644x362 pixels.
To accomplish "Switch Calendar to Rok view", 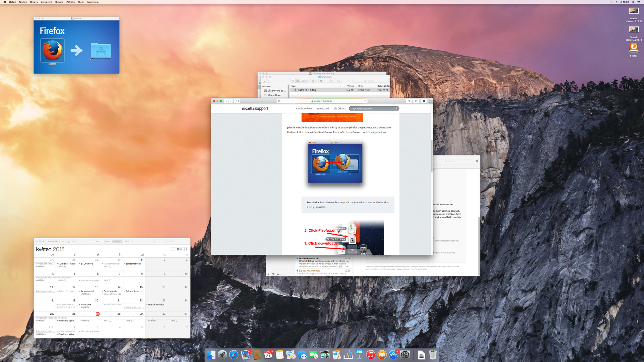I will (127, 242).
